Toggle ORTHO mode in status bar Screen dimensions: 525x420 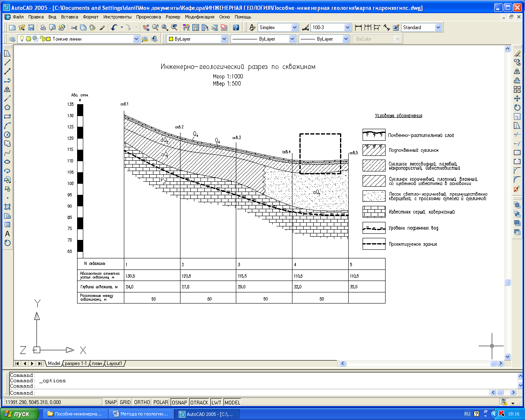(x=142, y=402)
